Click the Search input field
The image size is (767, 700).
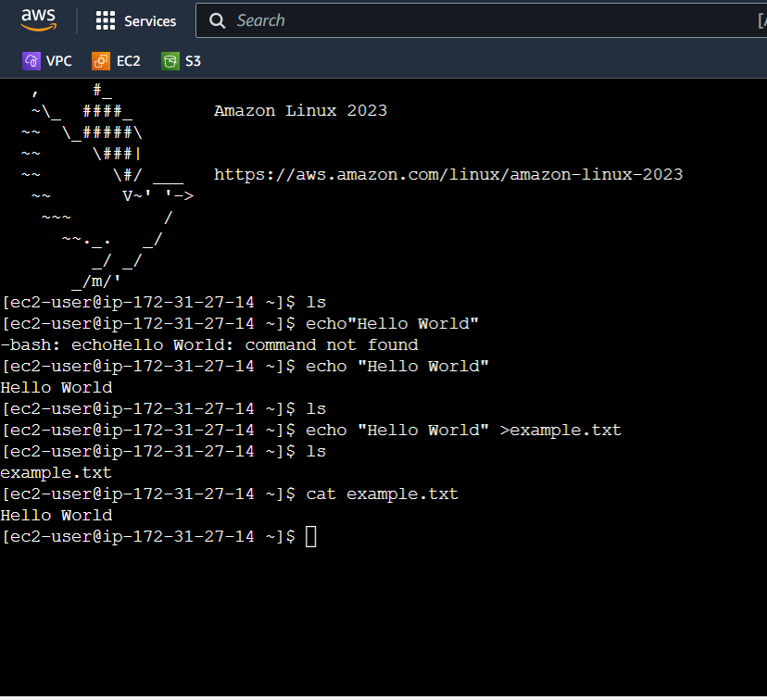coord(417,19)
